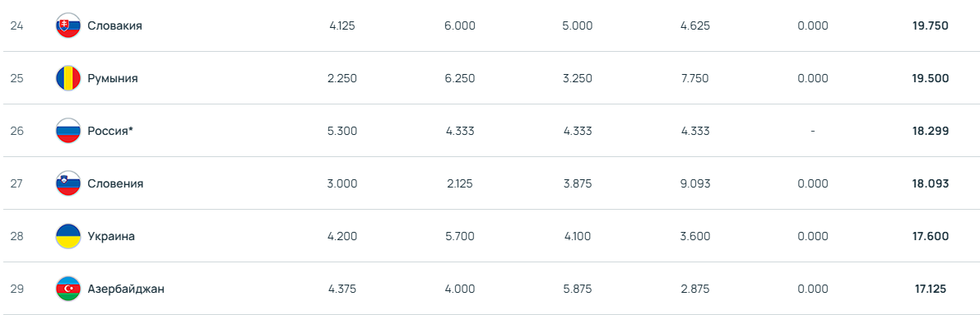The image size is (980, 315).
Task: Open the Словения country link
Action: click(x=116, y=183)
